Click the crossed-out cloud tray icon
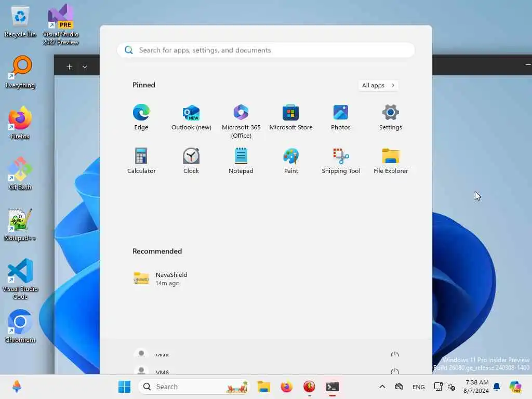 (x=399, y=387)
